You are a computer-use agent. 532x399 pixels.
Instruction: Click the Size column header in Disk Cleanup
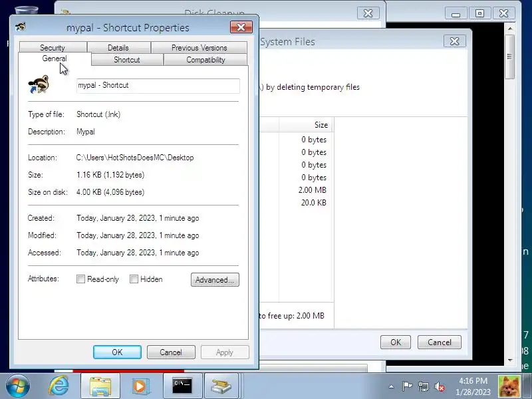click(306, 125)
